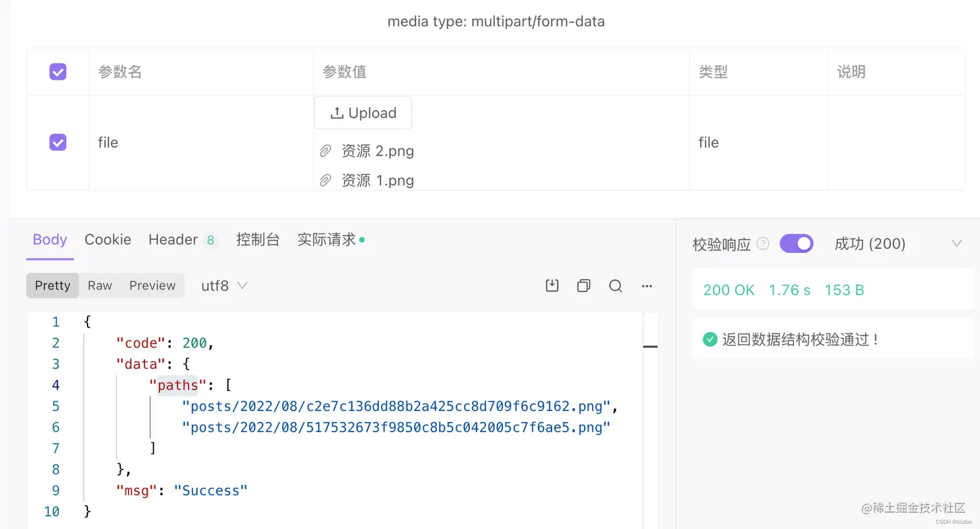
Task: Click the paperclip icon beside 资源 2.png
Action: 326,150
